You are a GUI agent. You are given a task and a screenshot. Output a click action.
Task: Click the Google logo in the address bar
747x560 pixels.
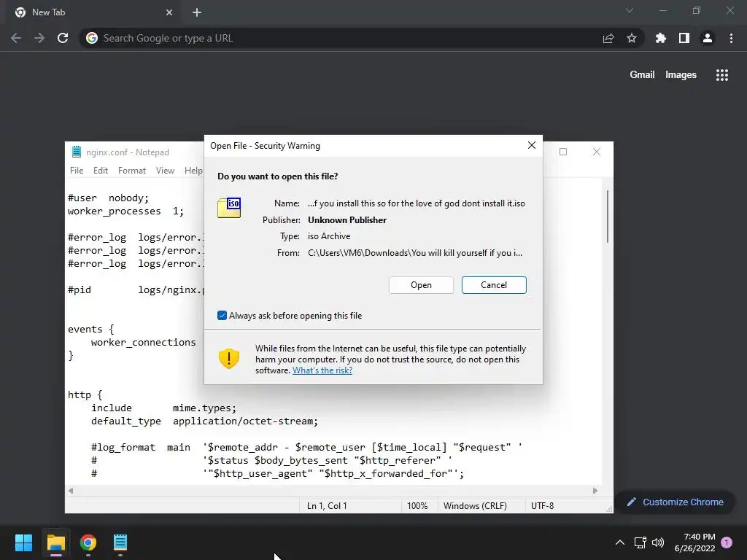tap(92, 38)
